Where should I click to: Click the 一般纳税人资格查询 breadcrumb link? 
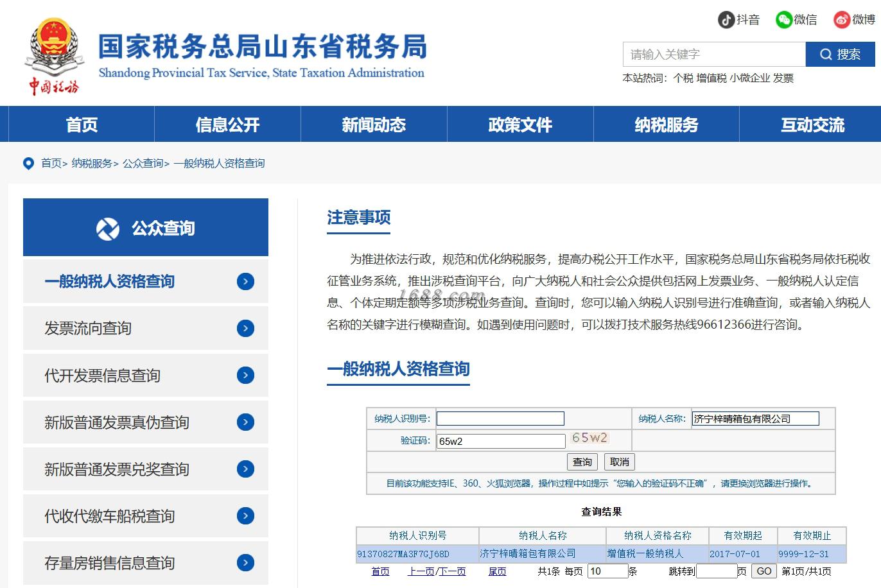(219, 164)
